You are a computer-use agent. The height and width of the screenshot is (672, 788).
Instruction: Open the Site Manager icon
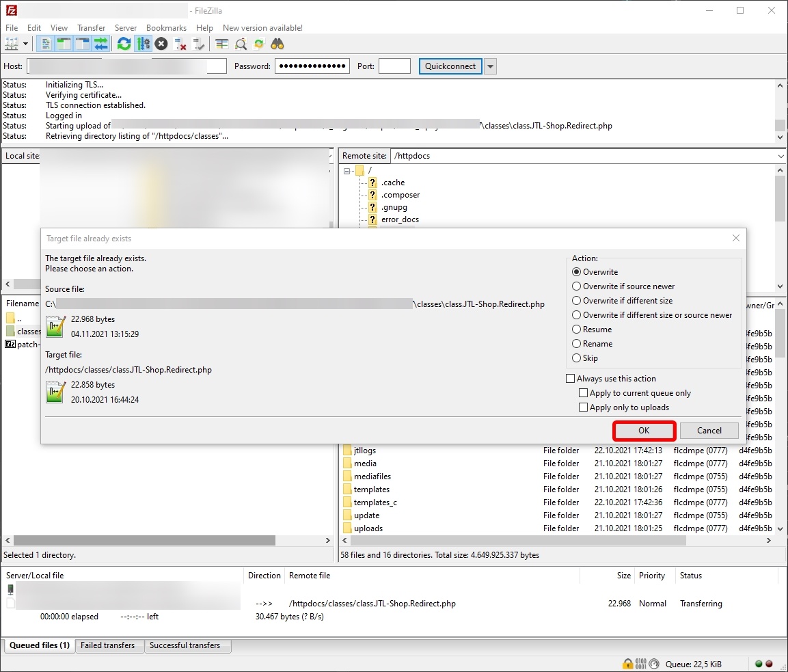[x=12, y=44]
